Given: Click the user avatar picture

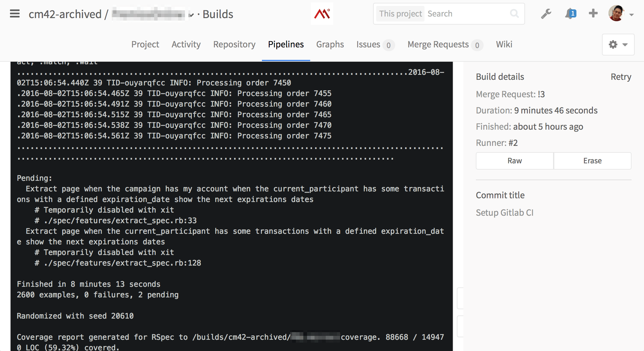Looking at the screenshot, I should coord(616,13).
